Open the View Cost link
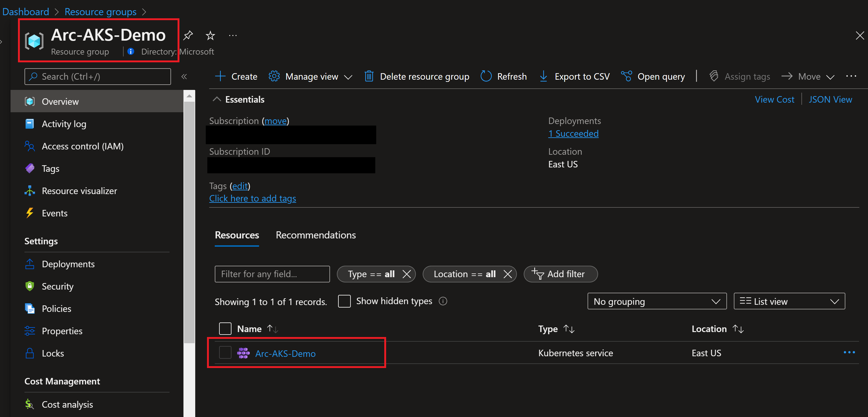868x417 pixels. [774, 100]
